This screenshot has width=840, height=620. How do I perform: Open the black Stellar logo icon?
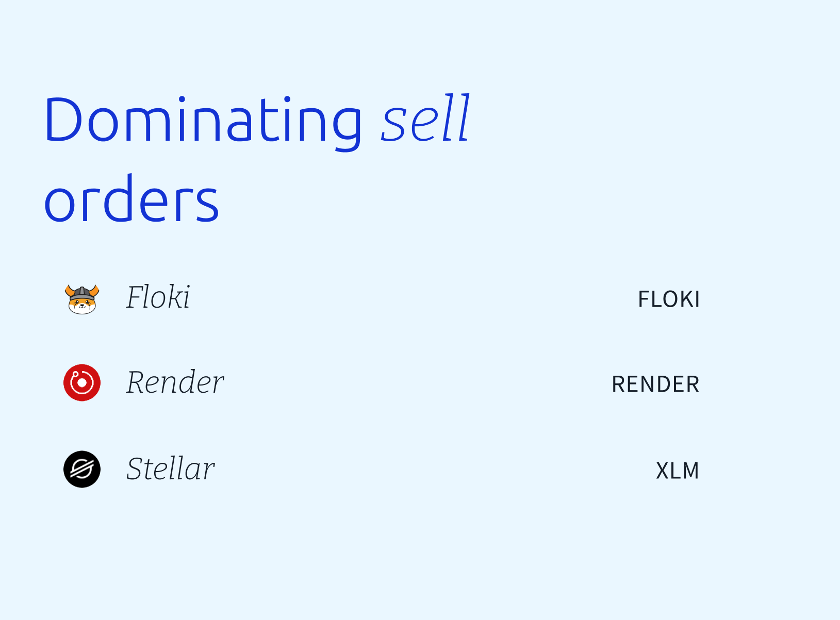pyautogui.click(x=82, y=470)
